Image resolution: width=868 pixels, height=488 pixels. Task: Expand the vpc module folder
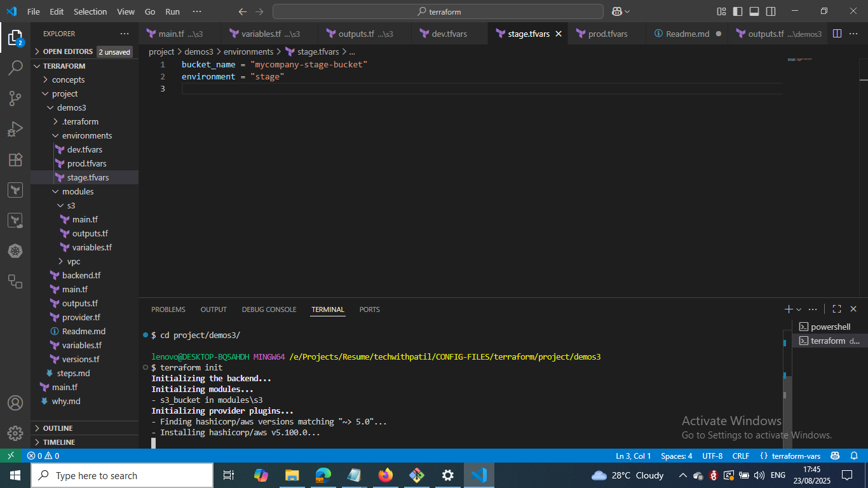coord(73,261)
